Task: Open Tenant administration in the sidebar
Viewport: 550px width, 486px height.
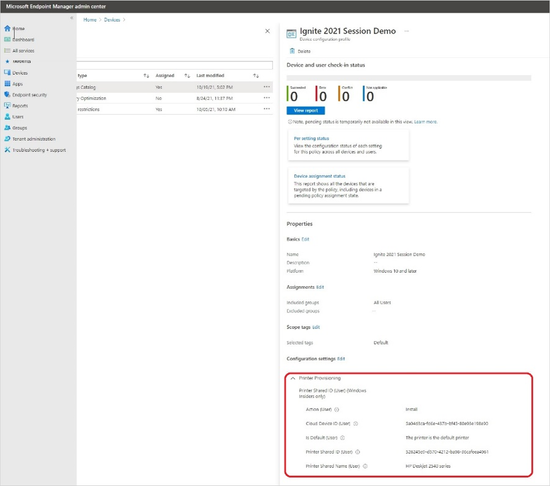Action: (30, 139)
